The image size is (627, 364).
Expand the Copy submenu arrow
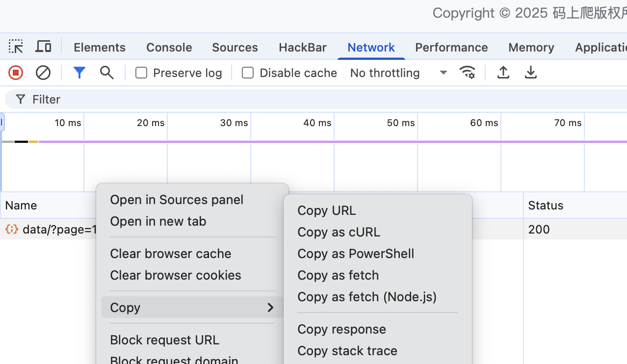click(270, 308)
